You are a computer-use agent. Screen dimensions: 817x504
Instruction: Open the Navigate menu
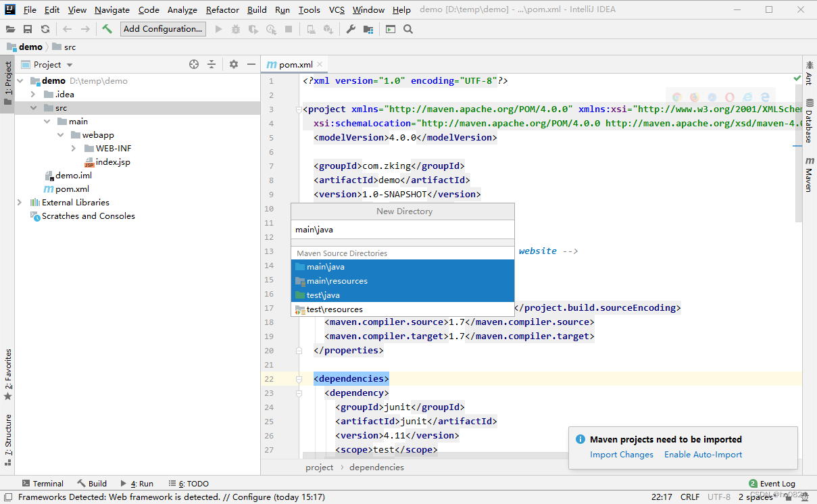pyautogui.click(x=112, y=10)
